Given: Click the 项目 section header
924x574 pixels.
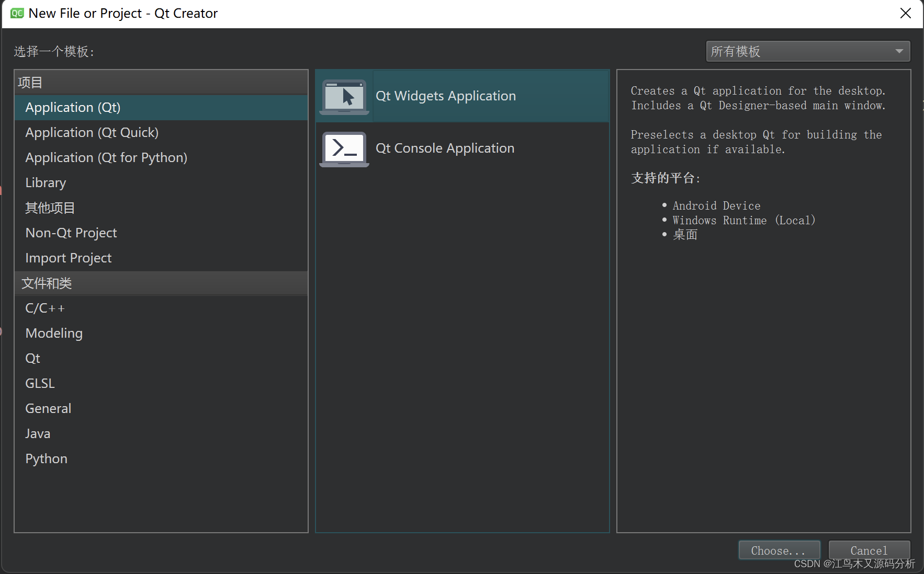Looking at the screenshot, I should click(161, 83).
